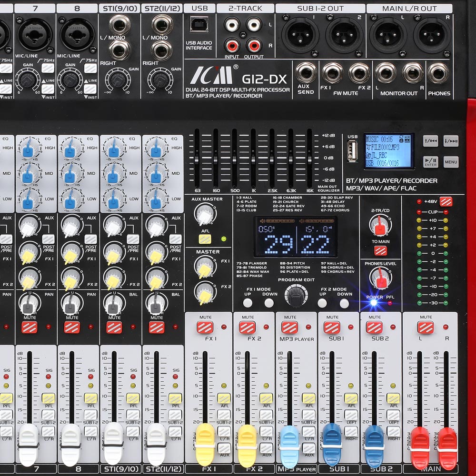Image resolution: width=476 pixels, height=476 pixels.
Task: Select ST1(9/10) LOW EQ knob
Action: coord(113,200)
